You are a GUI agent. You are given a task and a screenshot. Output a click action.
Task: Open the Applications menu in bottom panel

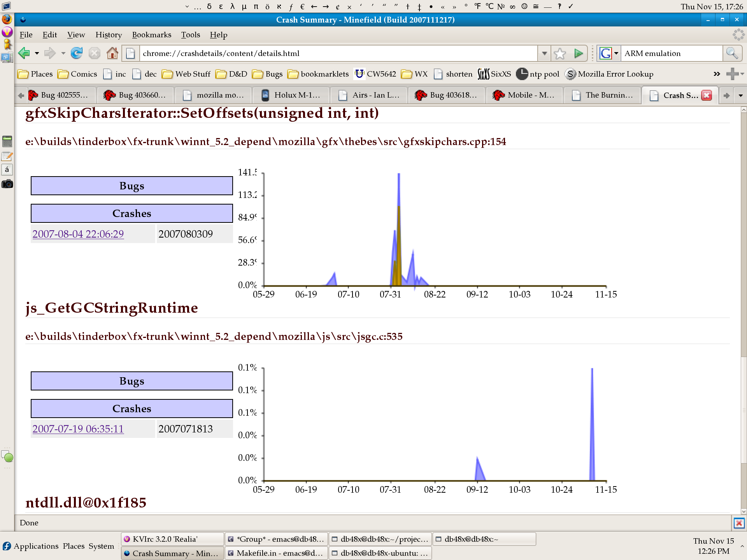31,546
